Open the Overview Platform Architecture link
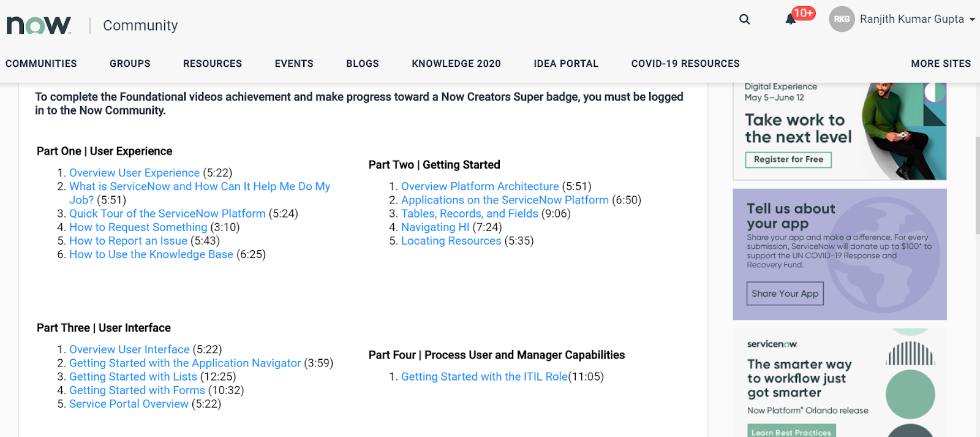 [480, 186]
